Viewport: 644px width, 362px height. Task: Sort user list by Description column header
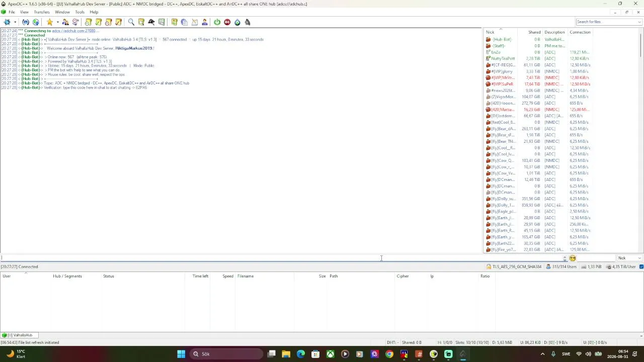click(x=554, y=32)
